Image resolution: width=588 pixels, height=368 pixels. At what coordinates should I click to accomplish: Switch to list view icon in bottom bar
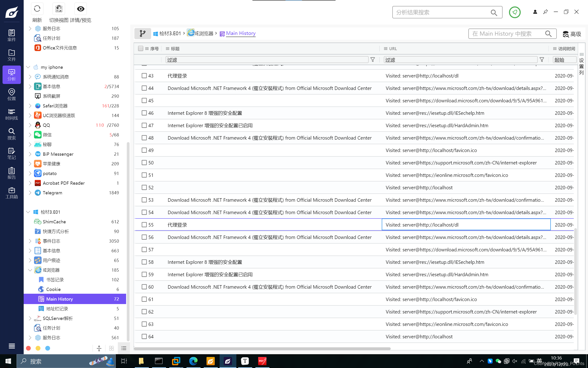(124, 348)
